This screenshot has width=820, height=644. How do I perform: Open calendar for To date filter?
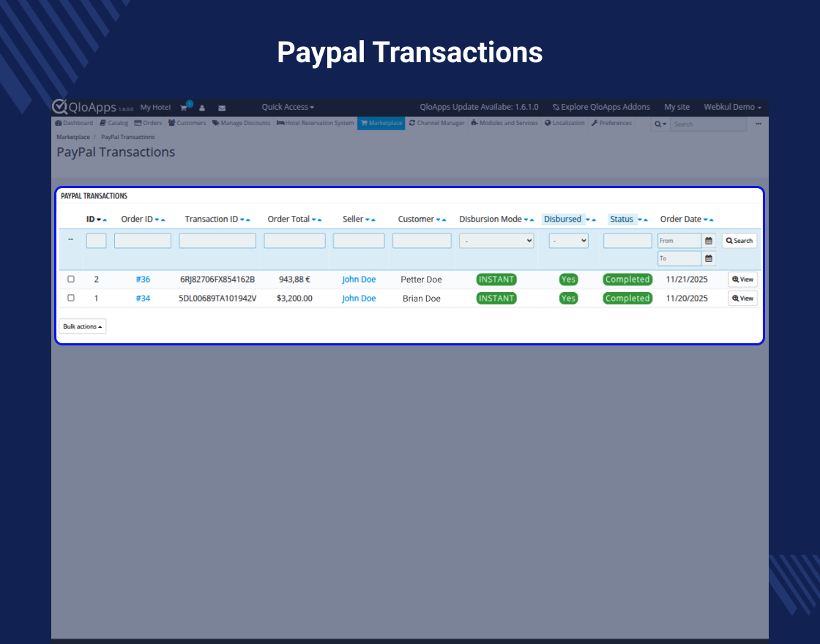[709, 258]
